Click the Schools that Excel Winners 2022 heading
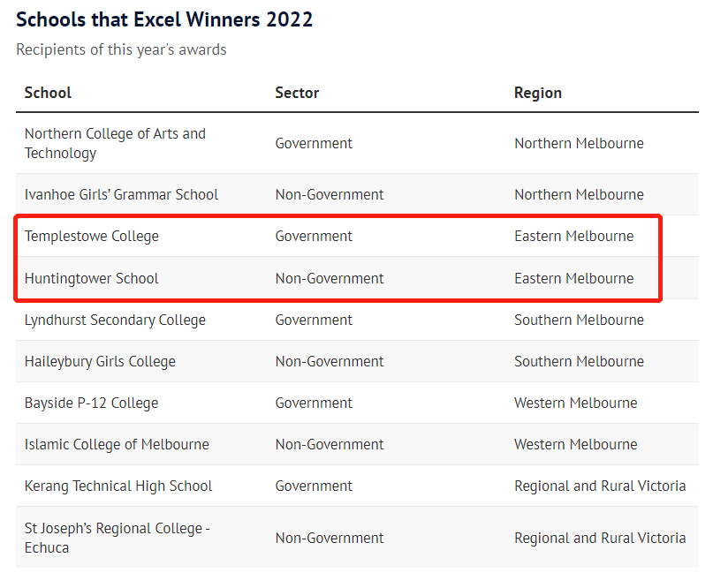Screen dimensions: 713x588 [x=164, y=19]
